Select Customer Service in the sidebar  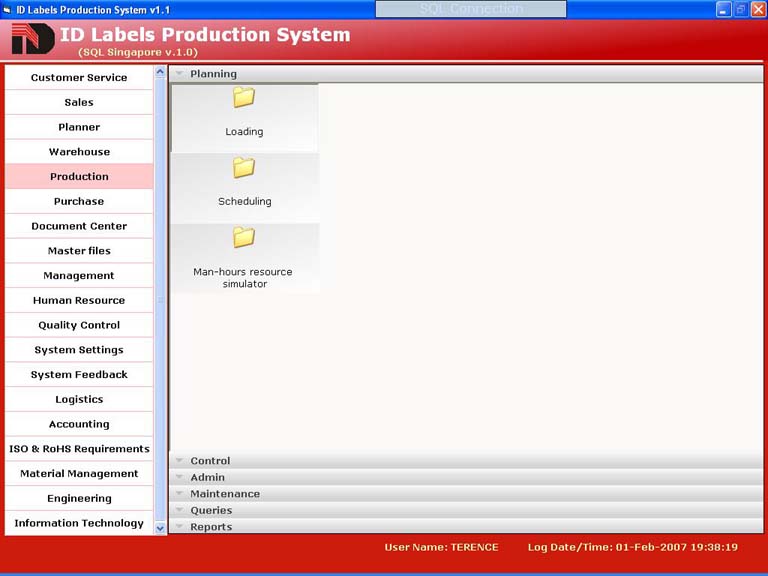pos(79,78)
